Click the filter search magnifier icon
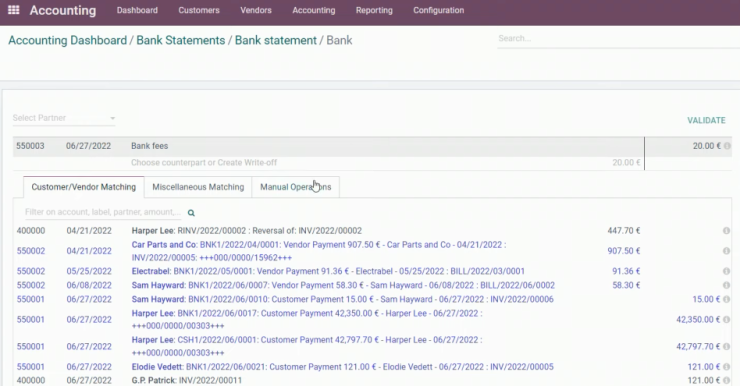740x386 pixels. coord(191,213)
